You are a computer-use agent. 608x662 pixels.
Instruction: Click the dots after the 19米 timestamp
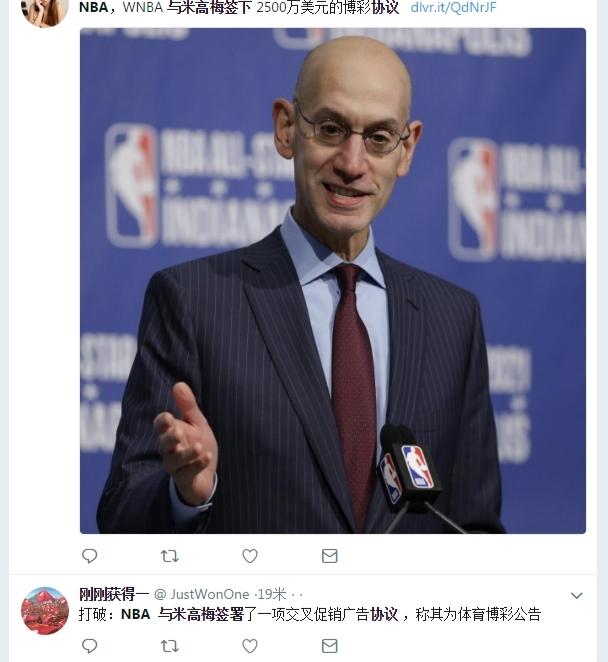pyautogui.click(x=297, y=595)
